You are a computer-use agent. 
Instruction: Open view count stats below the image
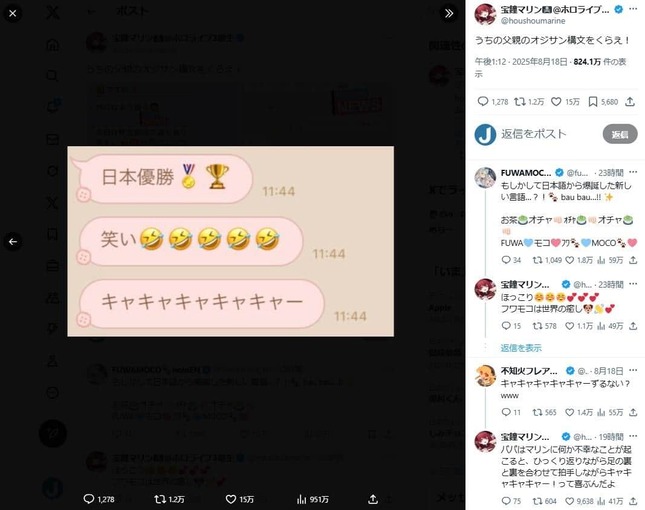click(x=312, y=499)
